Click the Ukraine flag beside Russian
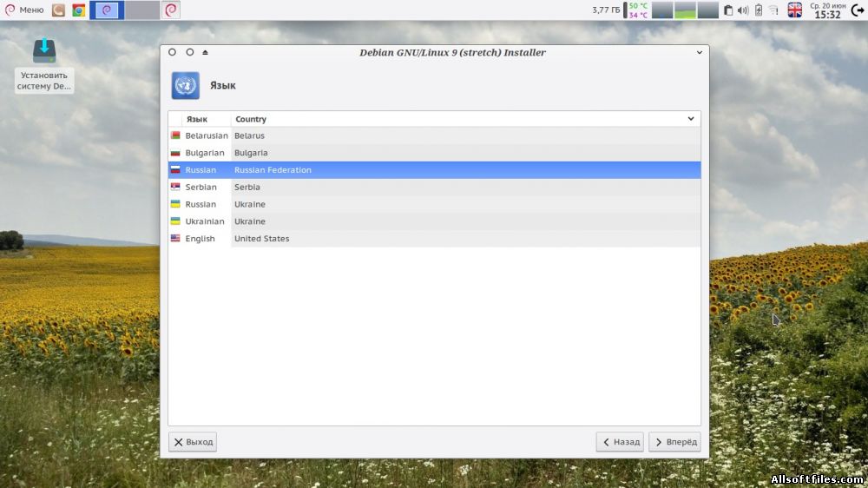 point(175,204)
